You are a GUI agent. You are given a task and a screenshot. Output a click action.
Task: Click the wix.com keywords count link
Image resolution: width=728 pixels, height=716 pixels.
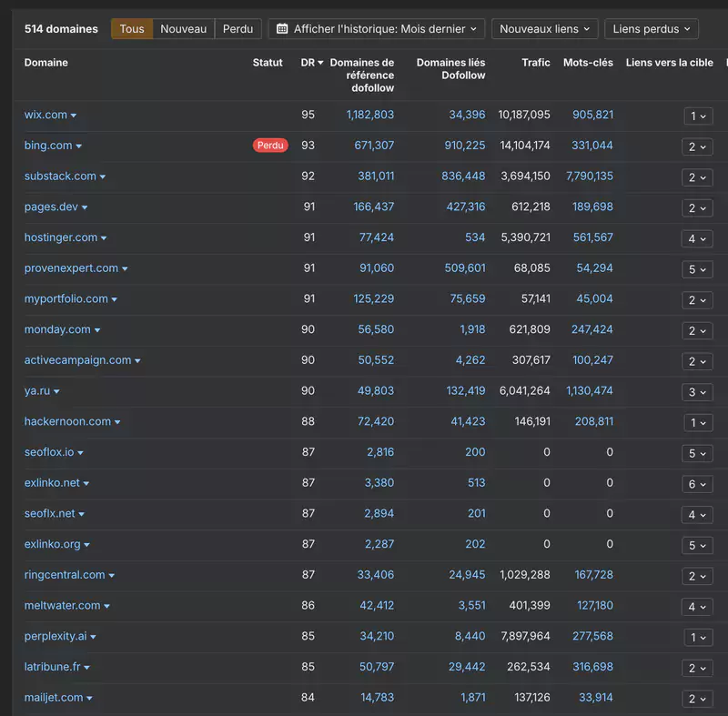[593, 115]
